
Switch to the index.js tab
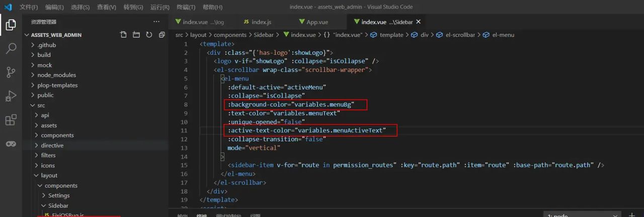pos(257,22)
